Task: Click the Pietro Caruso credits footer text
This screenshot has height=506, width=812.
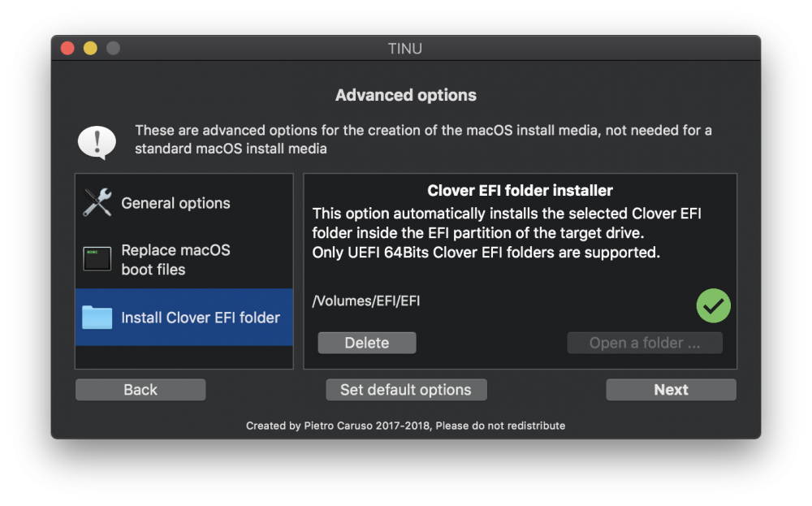Action: click(x=405, y=426)
